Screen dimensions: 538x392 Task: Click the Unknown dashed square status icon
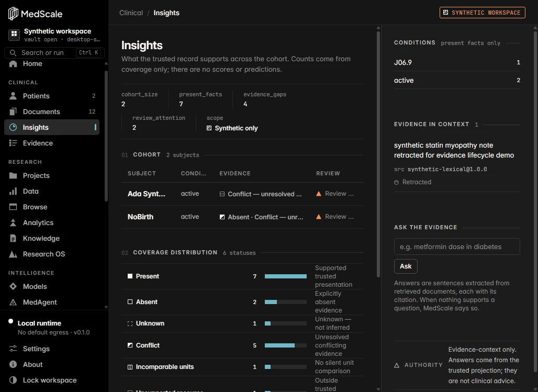click(130, 323)
